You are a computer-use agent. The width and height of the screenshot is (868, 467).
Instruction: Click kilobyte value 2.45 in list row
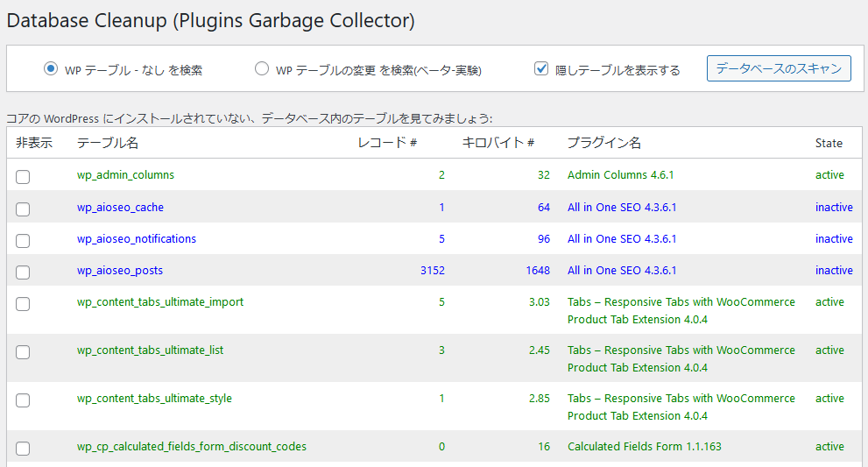point(540,350)
